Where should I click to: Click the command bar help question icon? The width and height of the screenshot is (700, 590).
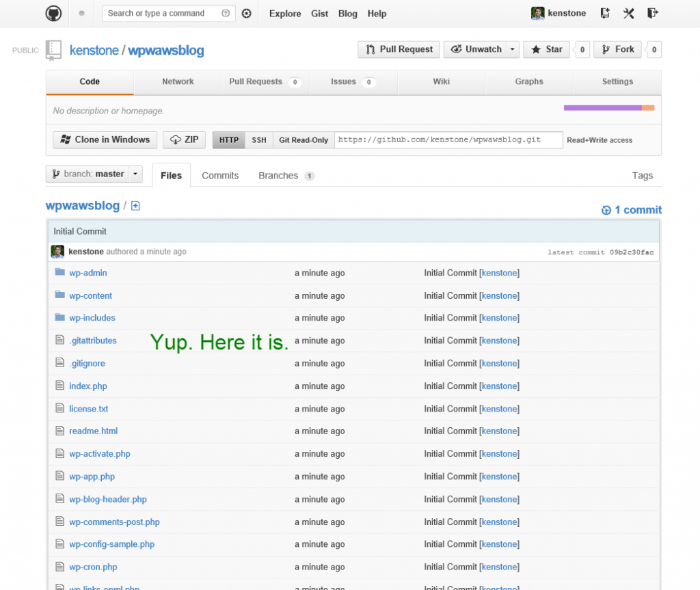point(226,13)
